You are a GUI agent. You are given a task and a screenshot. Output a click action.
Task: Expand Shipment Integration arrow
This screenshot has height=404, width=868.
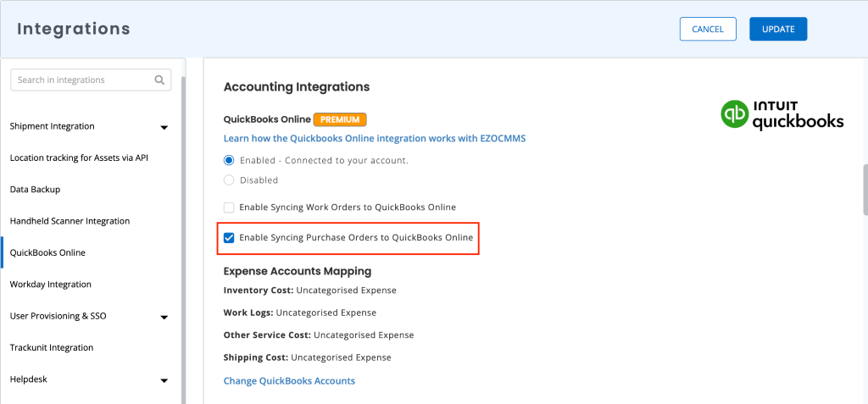(x=164, y=127)
